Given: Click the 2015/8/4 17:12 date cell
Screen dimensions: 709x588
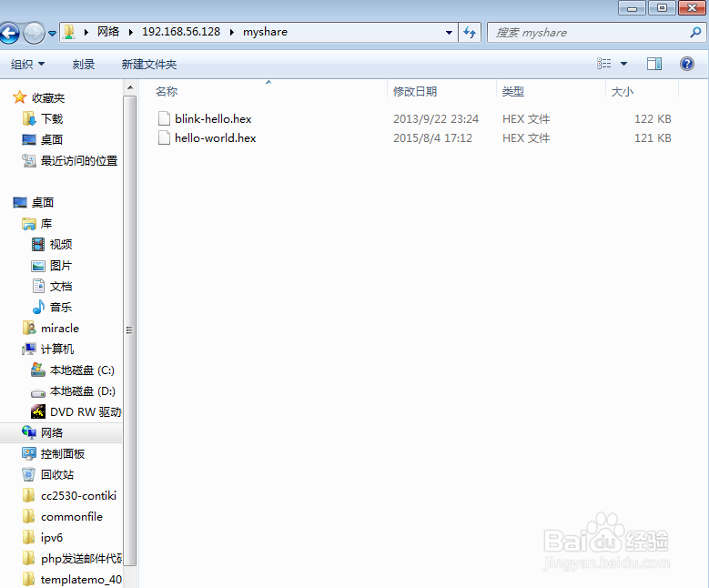Looking at the screenshot, I should tap(432, 138).
